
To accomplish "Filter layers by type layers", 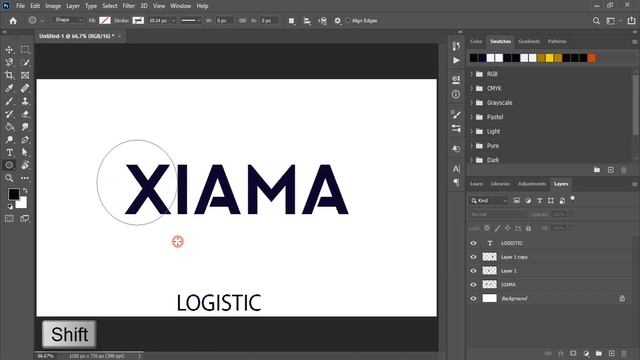I will point(540,200).
